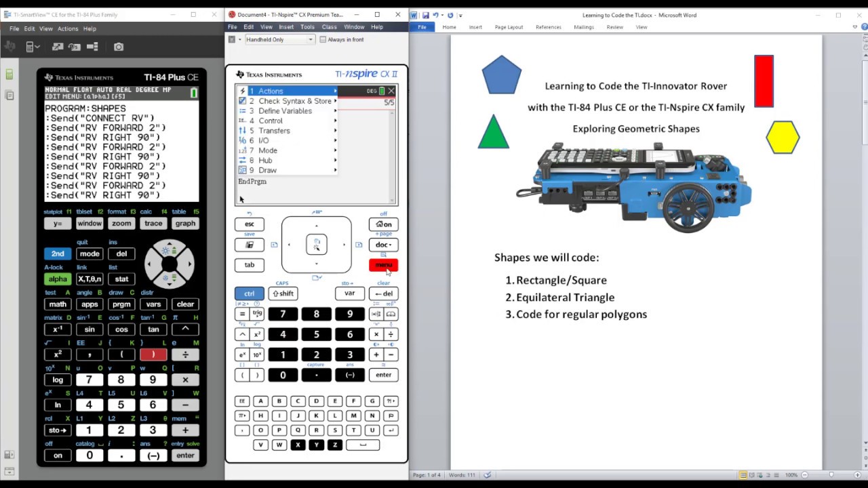Minimize the Word ribbon with the caret icon
The width and height of the screenshot is (868, 488).
[x=854, y=27]
